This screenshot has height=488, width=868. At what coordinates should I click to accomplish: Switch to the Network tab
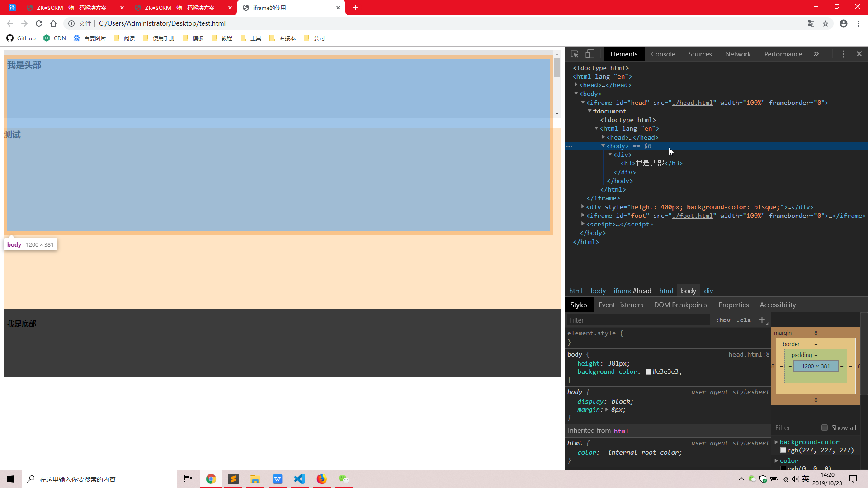click(x=738, y=54)
